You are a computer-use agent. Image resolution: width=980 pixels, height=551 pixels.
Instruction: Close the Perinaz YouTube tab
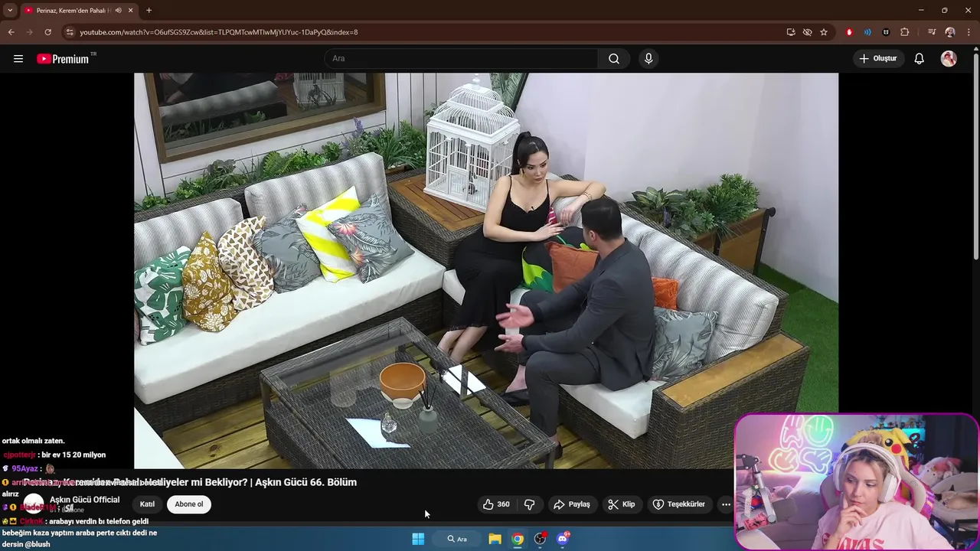131,10
